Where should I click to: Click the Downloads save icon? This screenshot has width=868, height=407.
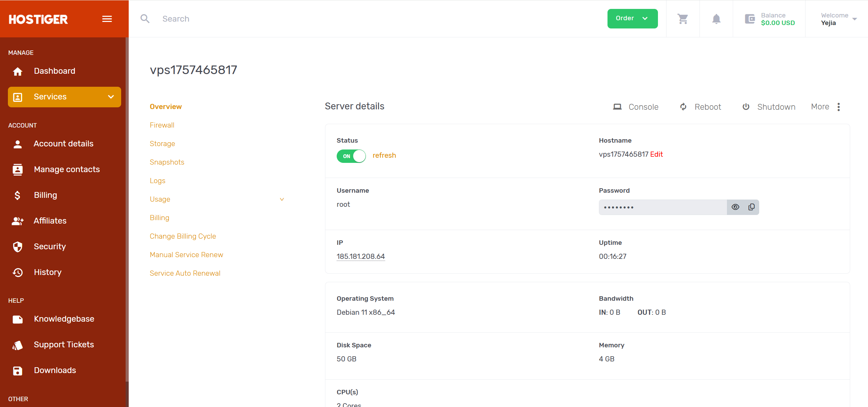tap(18, 371)
